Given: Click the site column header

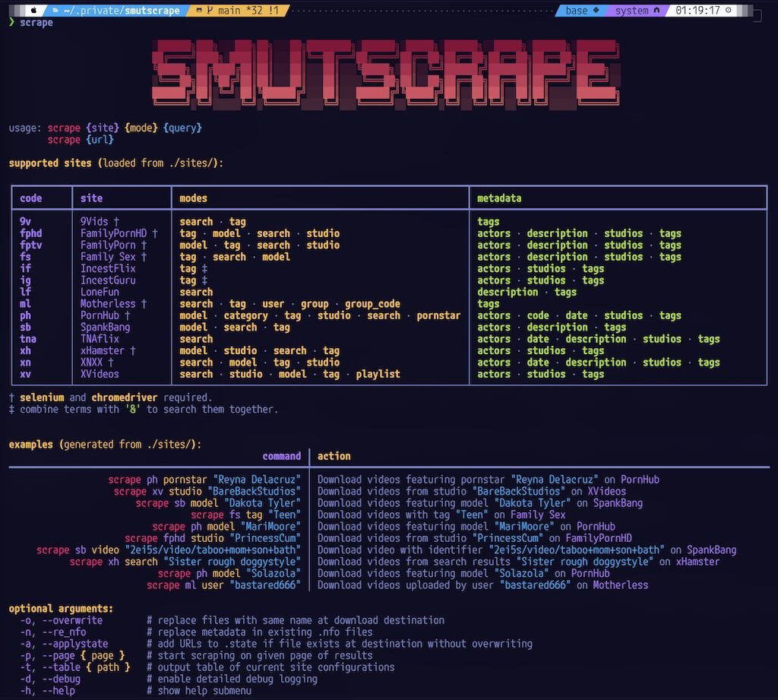Looking at the screenshot, I should point(91,198).
